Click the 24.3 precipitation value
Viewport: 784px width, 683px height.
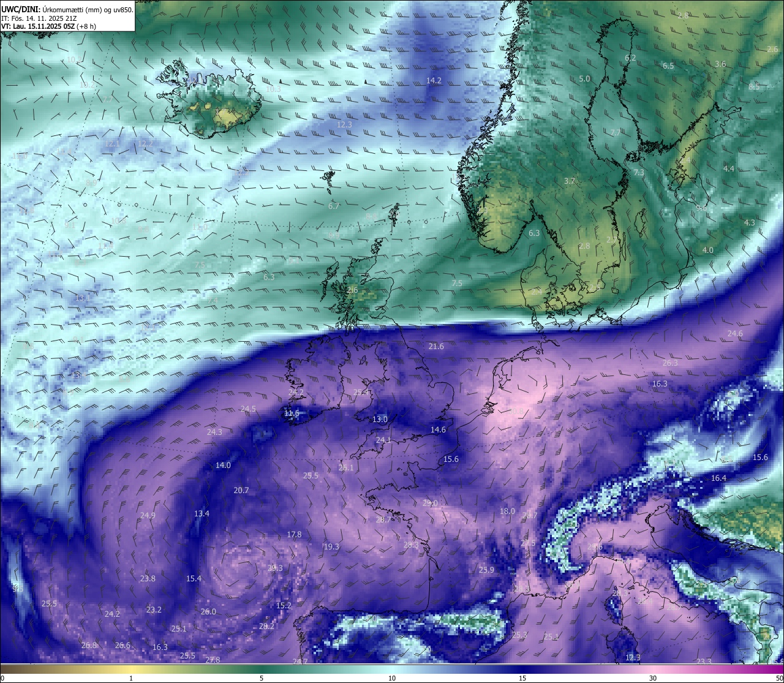point(214,432)
